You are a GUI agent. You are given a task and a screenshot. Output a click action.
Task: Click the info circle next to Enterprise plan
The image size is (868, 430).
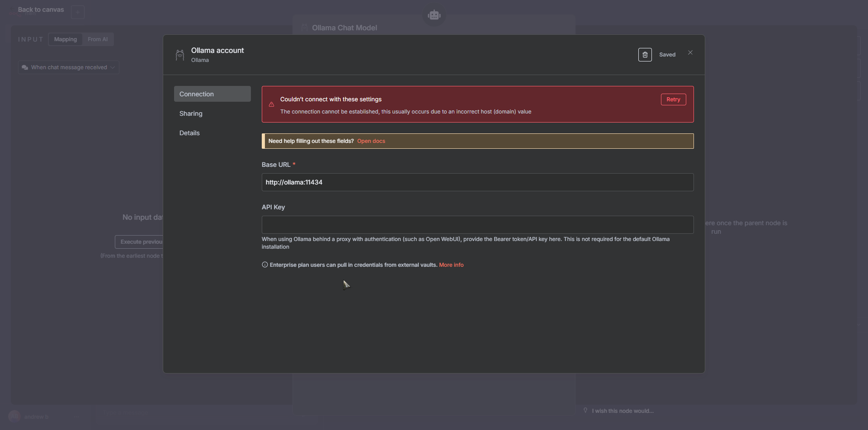point(265,265)
